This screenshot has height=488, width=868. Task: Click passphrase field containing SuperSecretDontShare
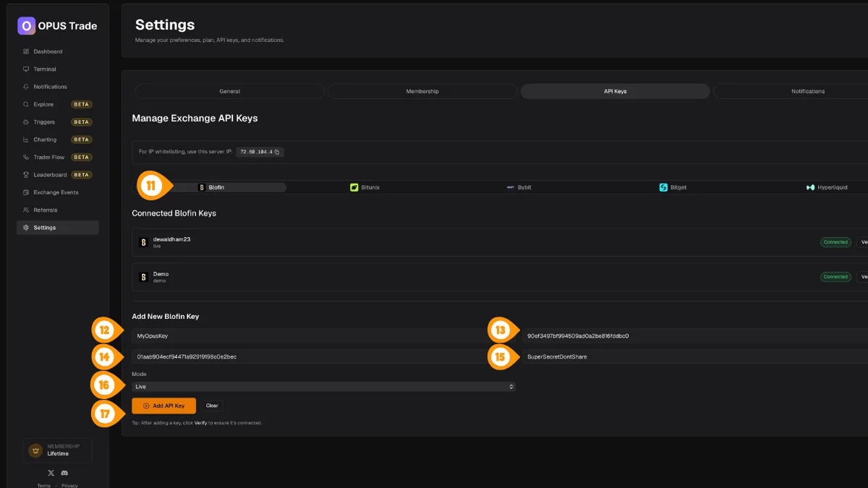tap(695, 356)
